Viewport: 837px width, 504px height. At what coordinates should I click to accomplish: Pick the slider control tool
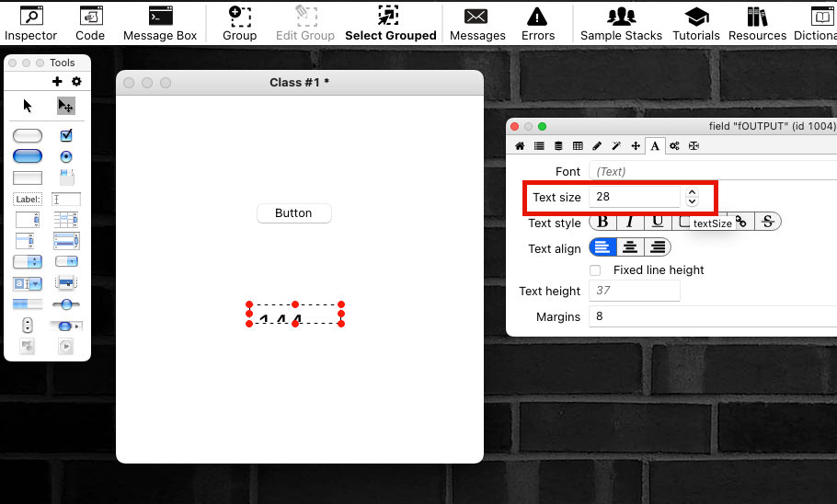[66, 304]
